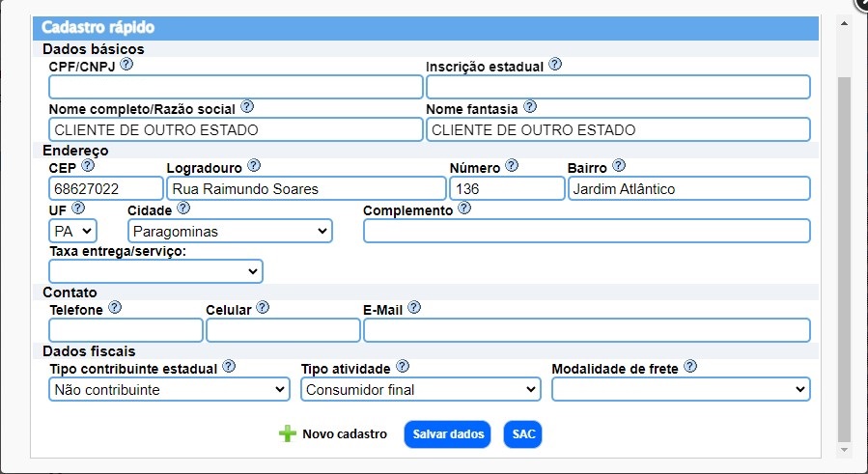Open the Cidade dropdown showing Paragominas
The height and width of the screenshot is (474, 868).
[x=230, y=231]
